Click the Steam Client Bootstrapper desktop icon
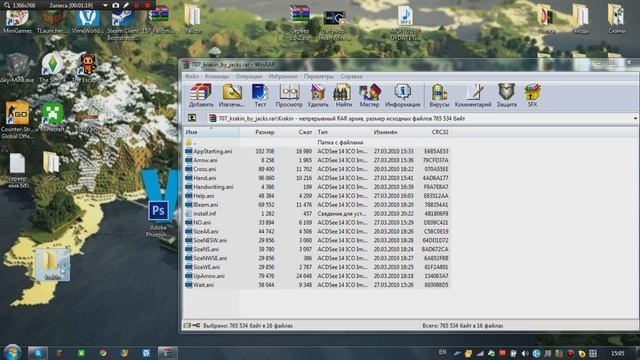 point(123,24)
